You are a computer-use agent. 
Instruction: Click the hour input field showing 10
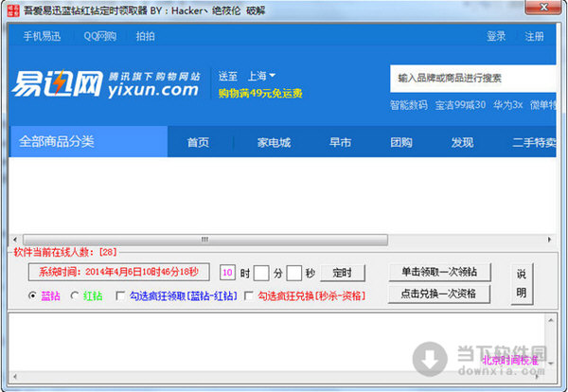227,273
